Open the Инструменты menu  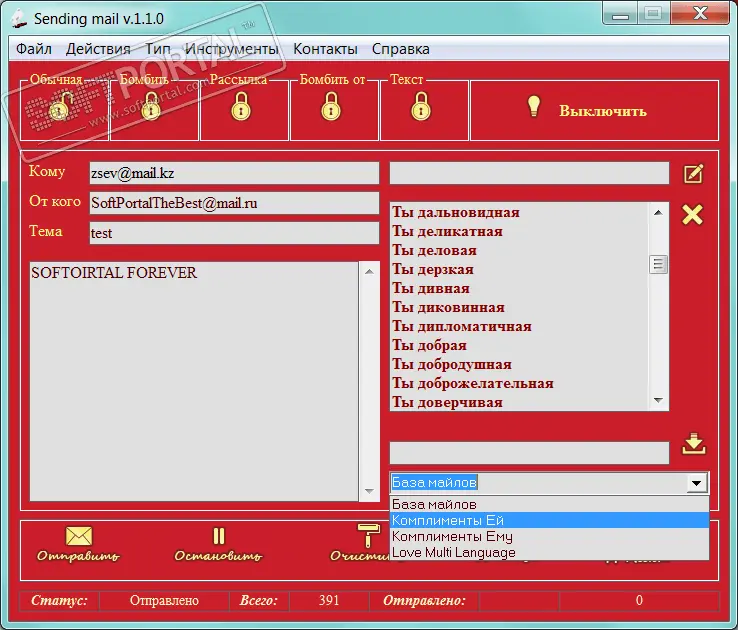click(231, 48)
